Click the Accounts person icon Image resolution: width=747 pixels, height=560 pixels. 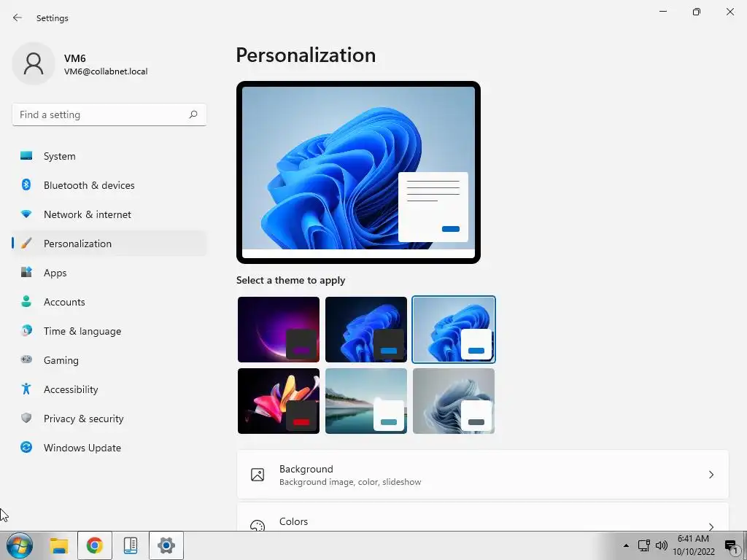(x=26, y=301)
